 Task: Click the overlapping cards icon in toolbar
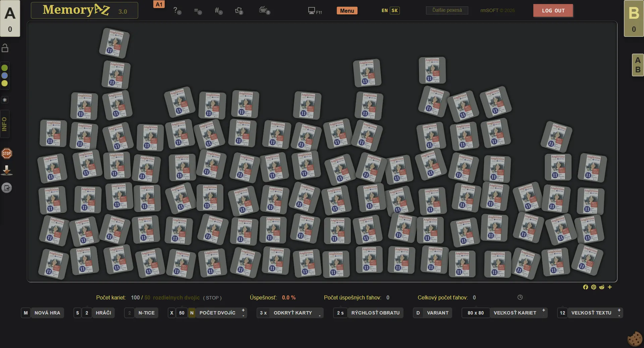click(x=239, y=11)
